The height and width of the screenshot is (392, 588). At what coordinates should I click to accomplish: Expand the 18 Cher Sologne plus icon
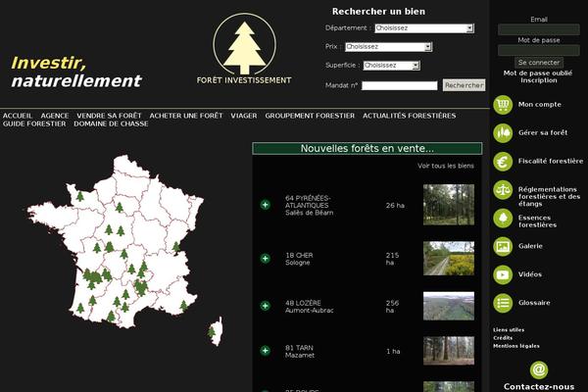(266, 259)
